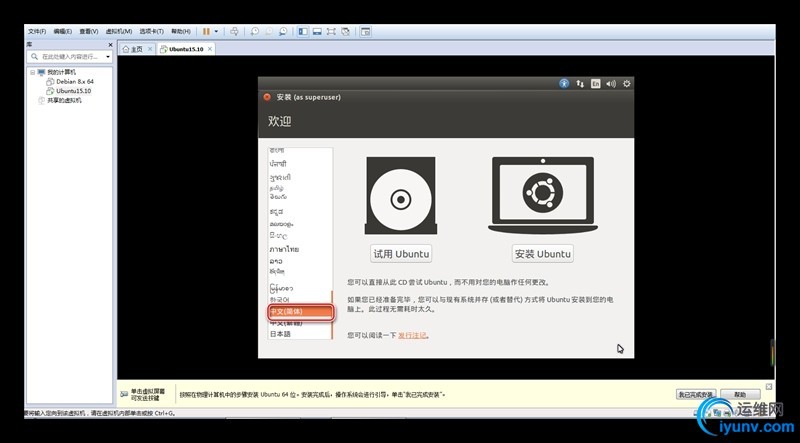The height and width of the screenshot is (443, 800).
Task: Click the 试用 Ubuntu button
Action: [401, 254]
